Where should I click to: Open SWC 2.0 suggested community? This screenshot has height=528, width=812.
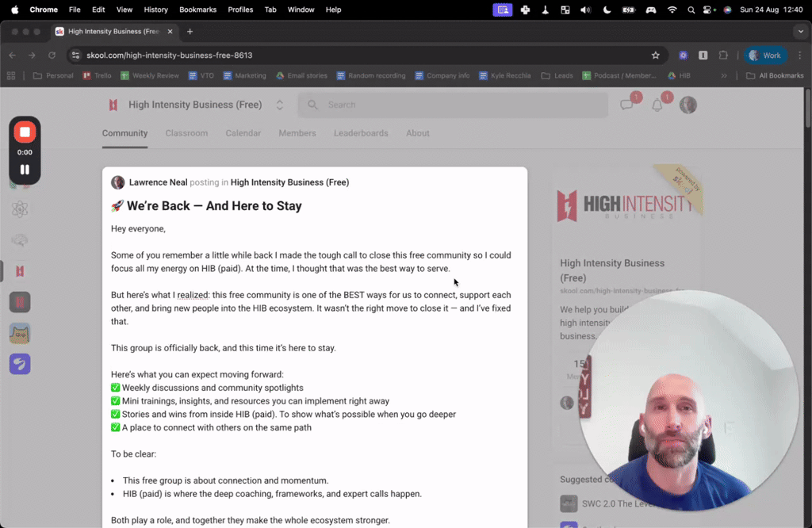(x=608, y=503)
